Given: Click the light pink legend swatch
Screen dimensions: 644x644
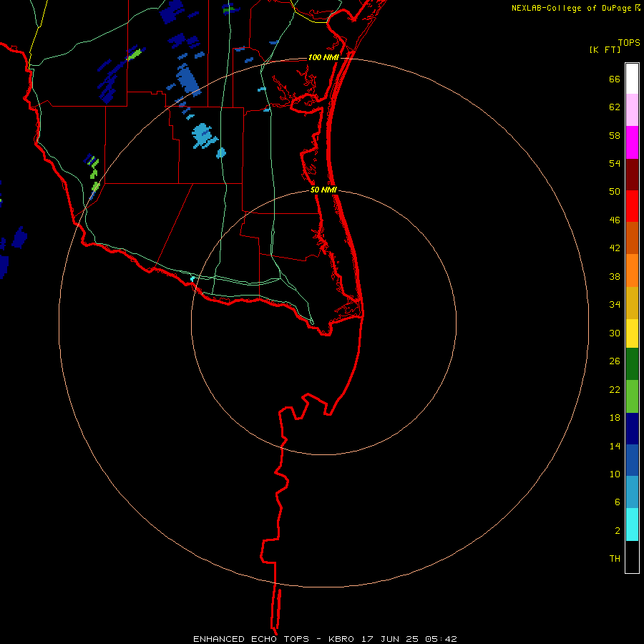Looking at the screenshot, I should (632, 109).
